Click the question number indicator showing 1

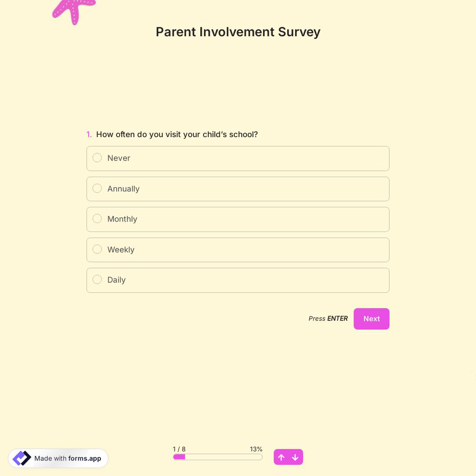point(89,134)
